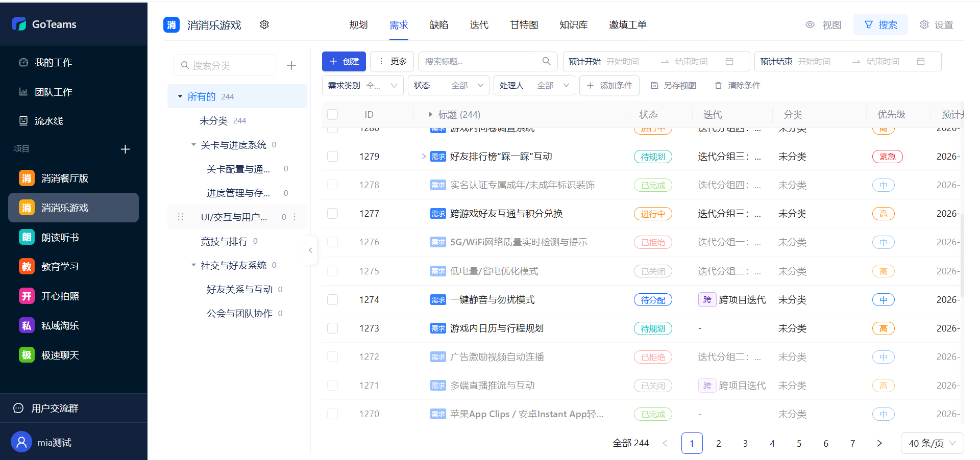The image size is (980, 460).
Task: Open project settings gear beside 消消乐游戏
Action: click(x=264, y=24)
